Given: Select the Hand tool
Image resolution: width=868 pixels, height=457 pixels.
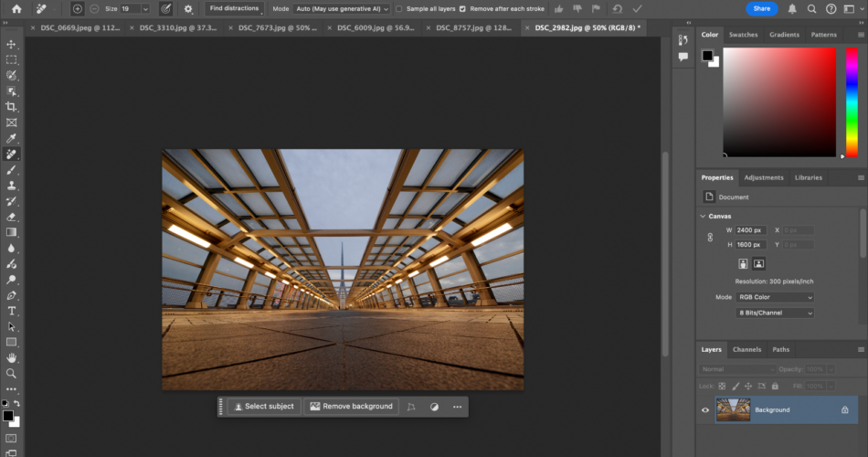Looking at the screenshot, I should click(x=11, y=357).
